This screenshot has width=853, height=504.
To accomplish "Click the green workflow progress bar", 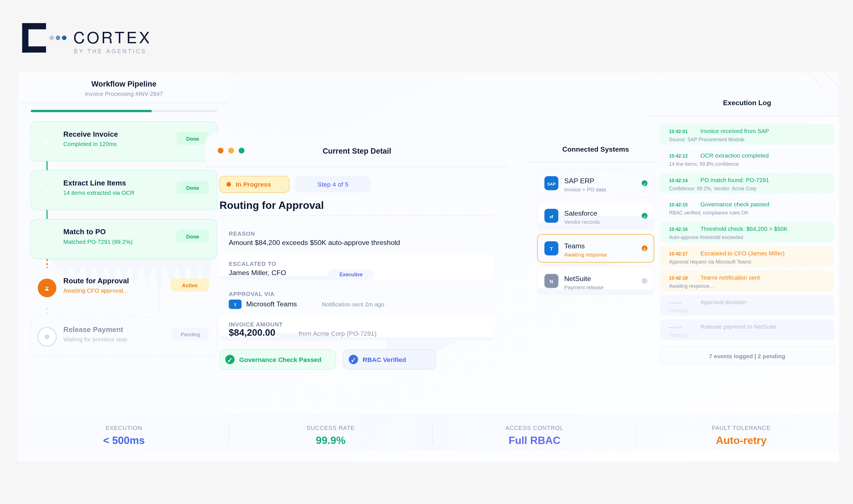I will (x=91, y=111).
